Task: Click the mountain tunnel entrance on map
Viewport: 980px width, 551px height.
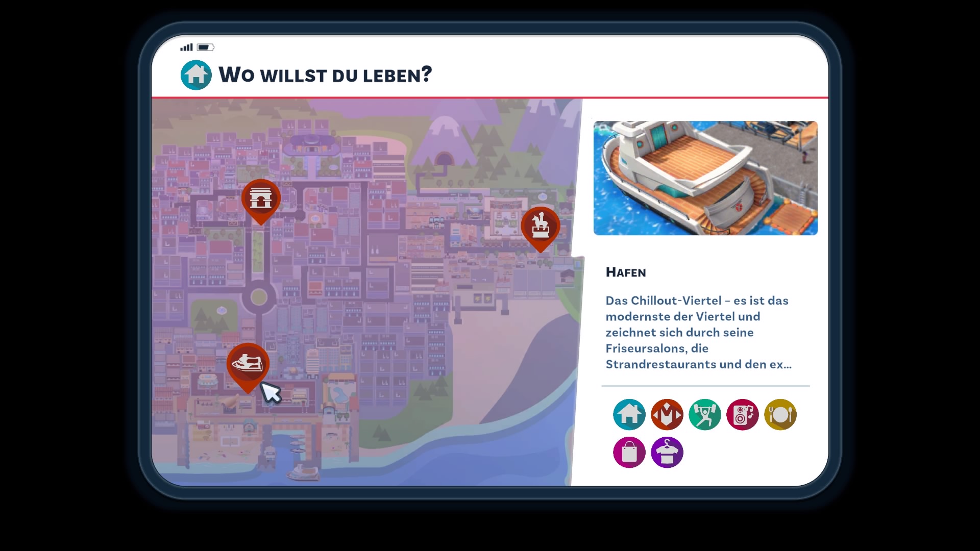Action: [x=444, y=158]
